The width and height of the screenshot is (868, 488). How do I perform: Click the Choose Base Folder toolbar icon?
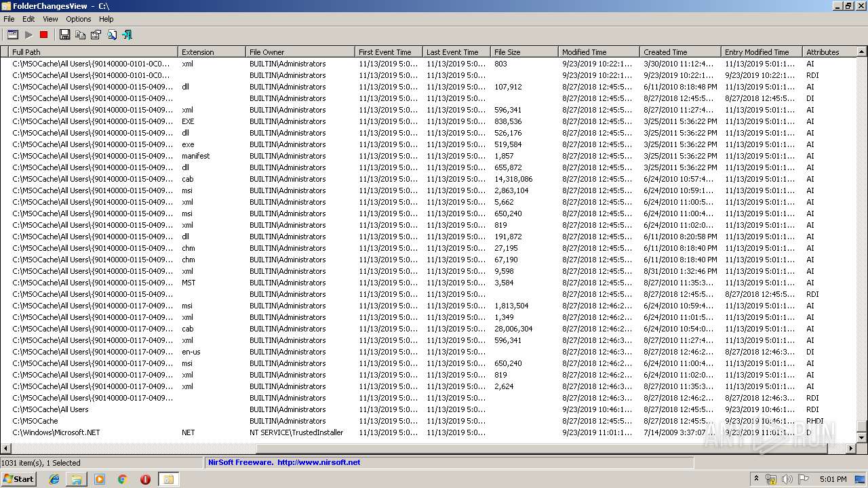click(x=13, y=35)
